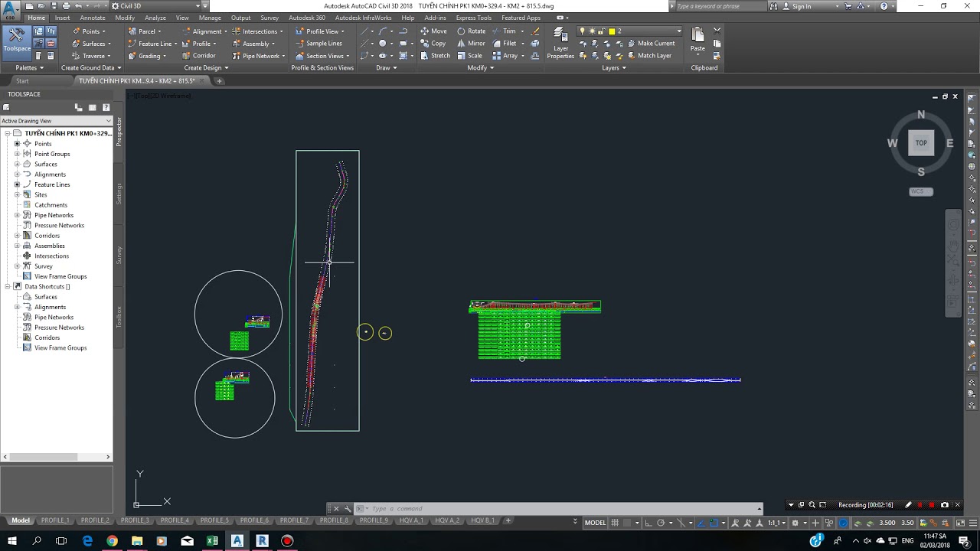
Task: Select the Scale tool
Action: coord(469,56)
